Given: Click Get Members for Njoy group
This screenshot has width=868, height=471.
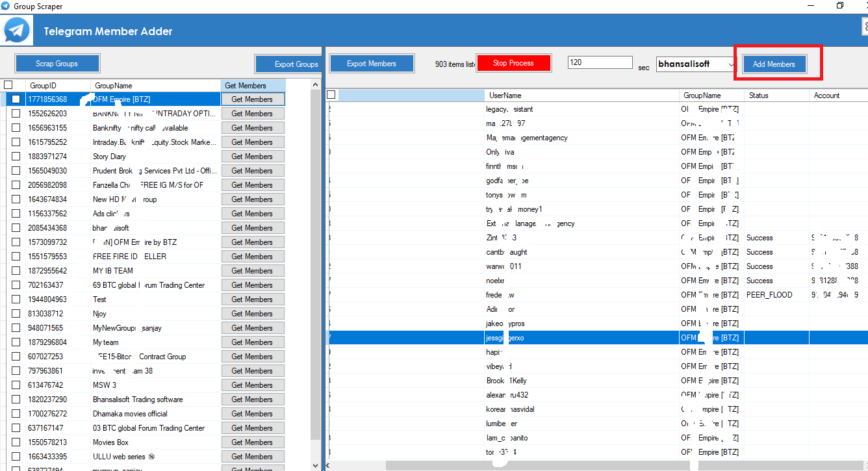Looking at the screenshot, I should (x=253, y=314).
